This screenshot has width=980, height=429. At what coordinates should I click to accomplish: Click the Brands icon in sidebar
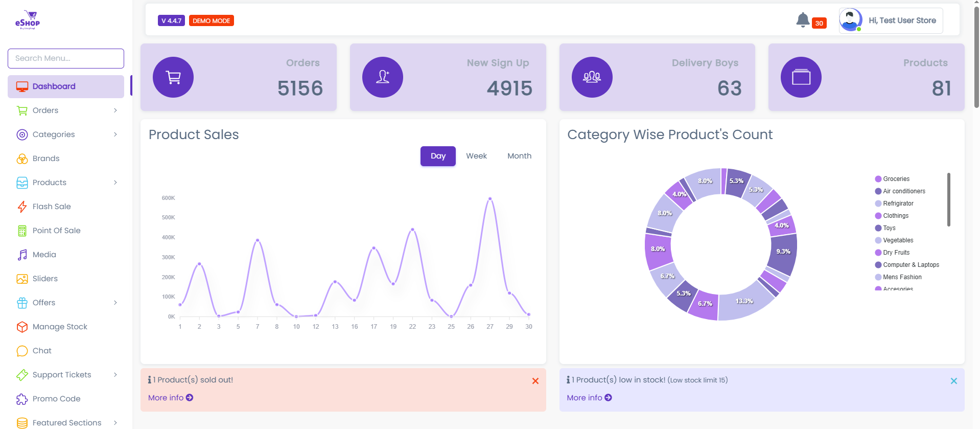click(x=22, y=159)
